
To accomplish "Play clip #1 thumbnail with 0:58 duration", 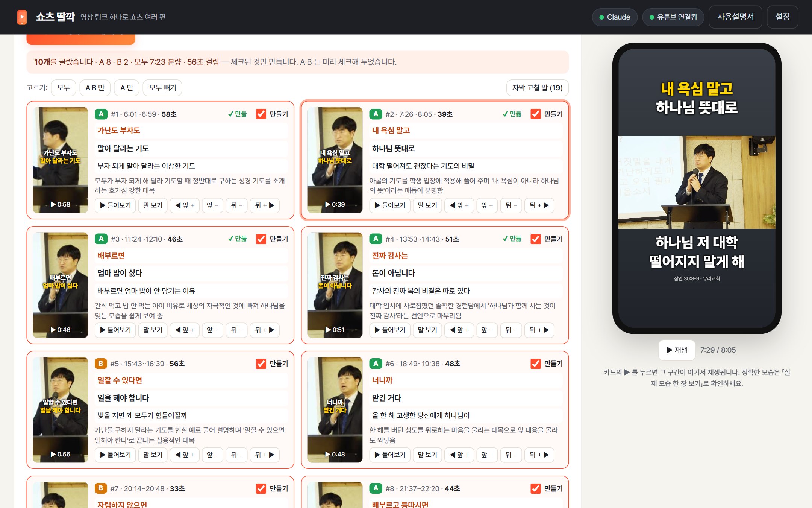I will tap(60, 160).
